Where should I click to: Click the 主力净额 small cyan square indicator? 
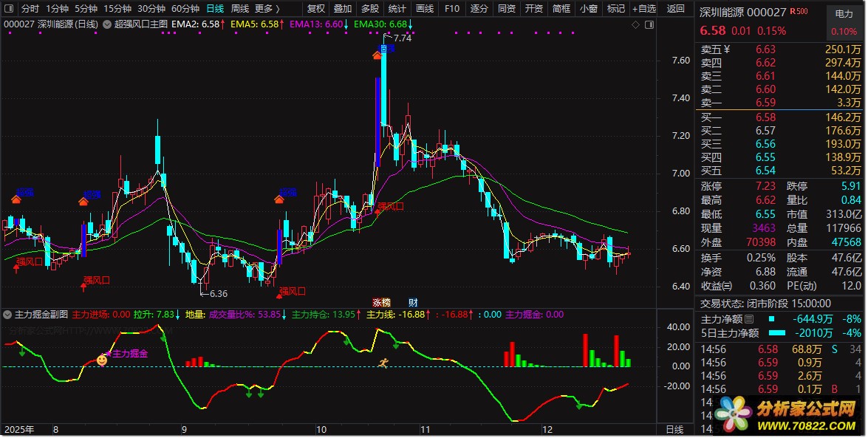(772, 319)
